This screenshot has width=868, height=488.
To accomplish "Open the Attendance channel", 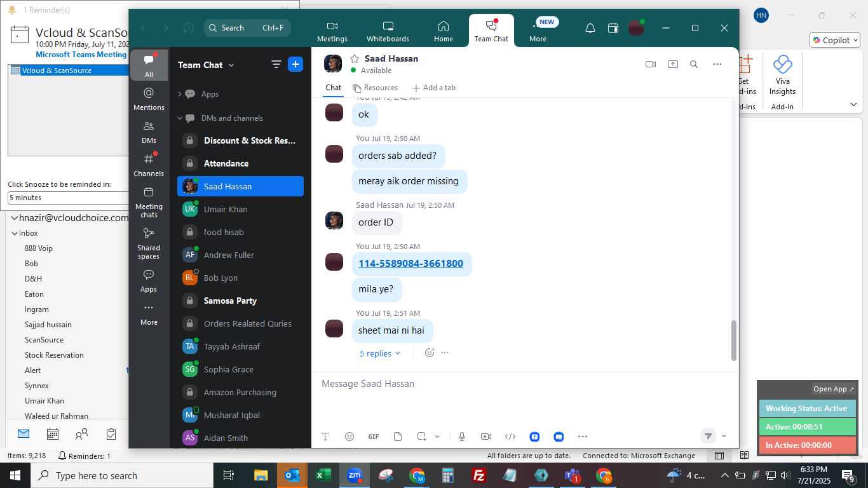I will click(x=240, y=163).
